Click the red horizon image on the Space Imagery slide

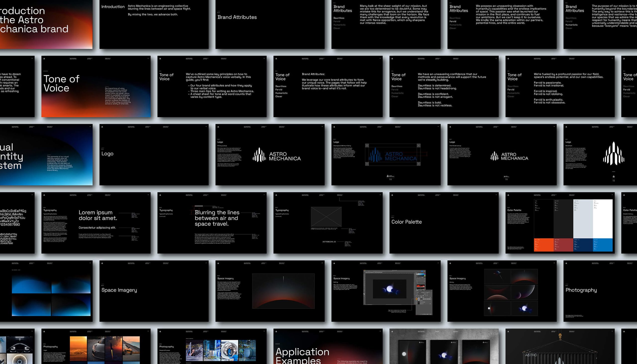pyautogui.click(x=283, y=291)
